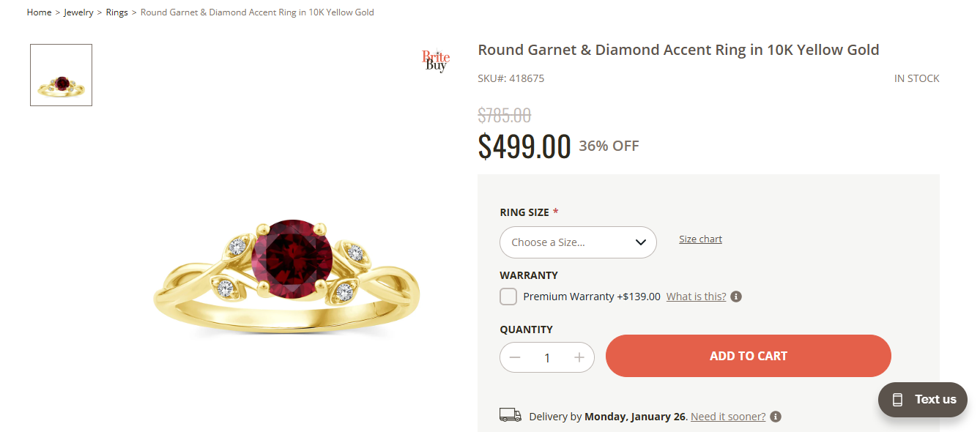Decrease quantity with minus icon

pos(515,357)
